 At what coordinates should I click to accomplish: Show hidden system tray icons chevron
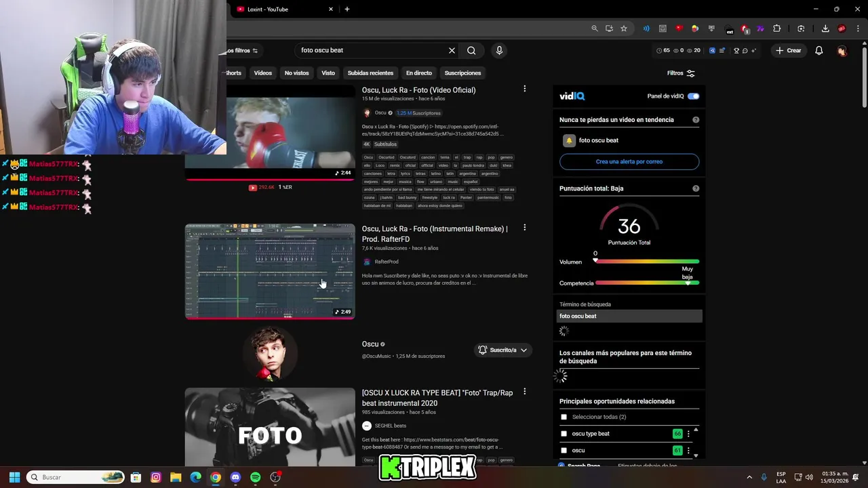click(749, 477)
